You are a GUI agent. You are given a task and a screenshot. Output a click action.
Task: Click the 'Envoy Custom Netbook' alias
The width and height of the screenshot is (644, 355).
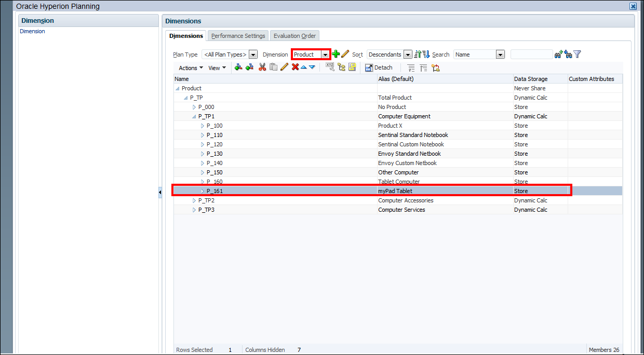click(x=407, y=163)
